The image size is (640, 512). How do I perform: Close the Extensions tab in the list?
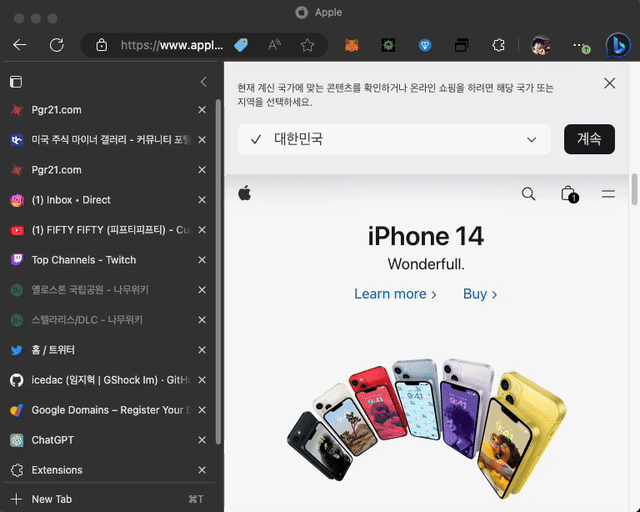coord(202,470)
